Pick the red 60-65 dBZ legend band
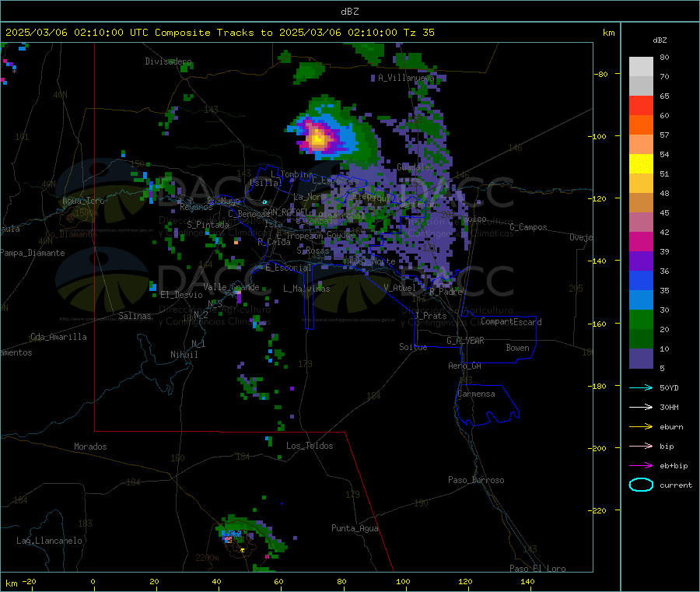This screenshot has width=700, height=592. point(641,105)
